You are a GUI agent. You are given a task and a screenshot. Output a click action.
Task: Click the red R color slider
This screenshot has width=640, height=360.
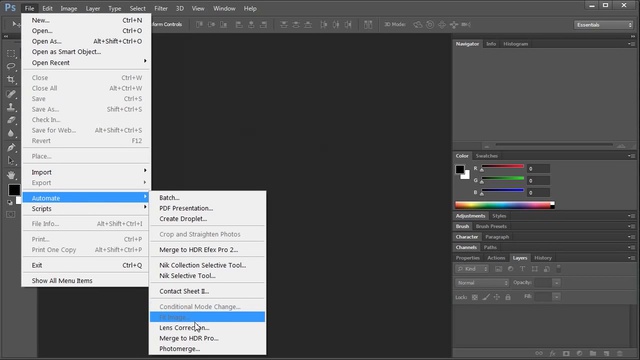(x=502, y=167)
